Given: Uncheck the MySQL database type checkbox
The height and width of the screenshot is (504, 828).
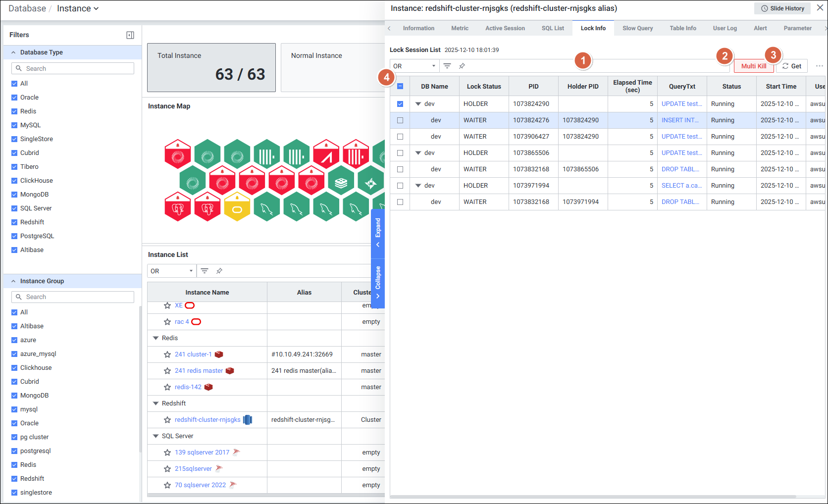Looking at the screenshot, I should [14, 125].
